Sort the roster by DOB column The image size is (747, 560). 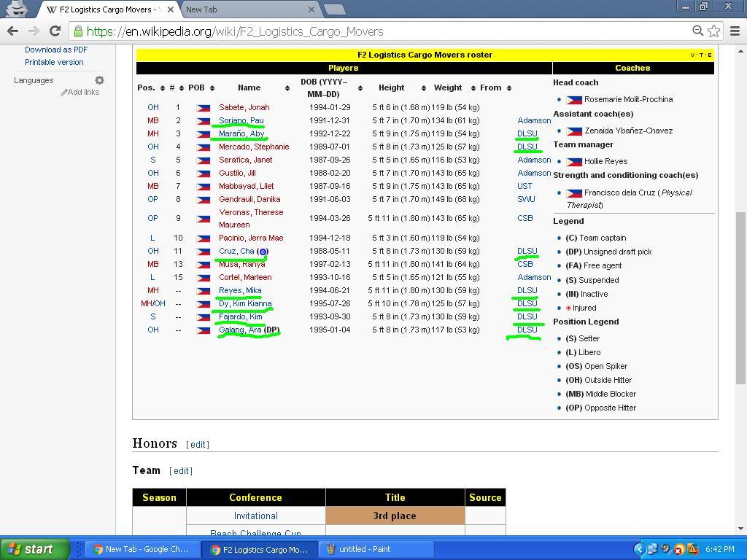360,88
